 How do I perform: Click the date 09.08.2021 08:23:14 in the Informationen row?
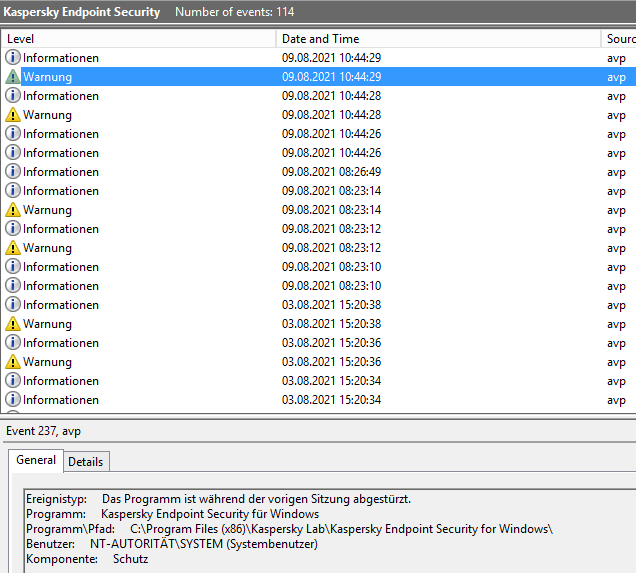[331, 191]
